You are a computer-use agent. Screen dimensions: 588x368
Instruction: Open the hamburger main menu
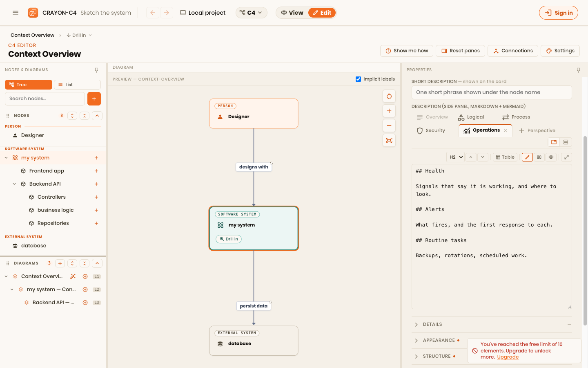click(16, 13)
